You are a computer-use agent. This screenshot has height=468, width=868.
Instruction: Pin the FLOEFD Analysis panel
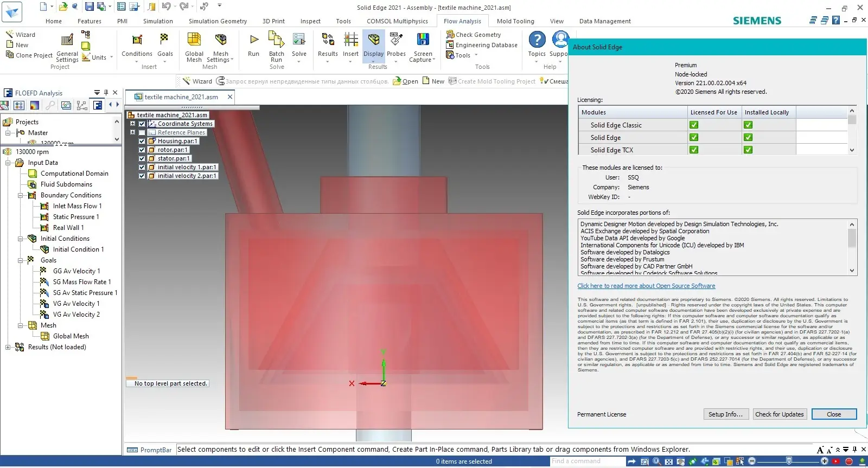(106, 93)
